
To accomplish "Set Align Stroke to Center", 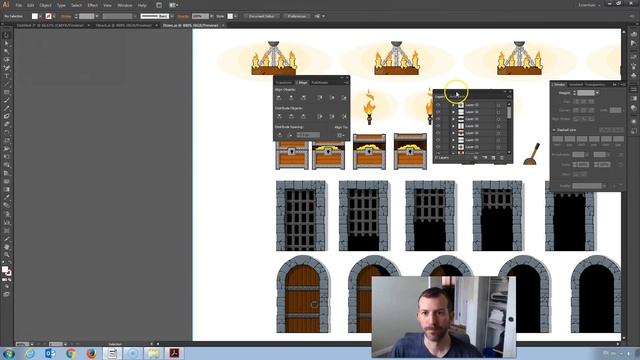I will point(576,119).
